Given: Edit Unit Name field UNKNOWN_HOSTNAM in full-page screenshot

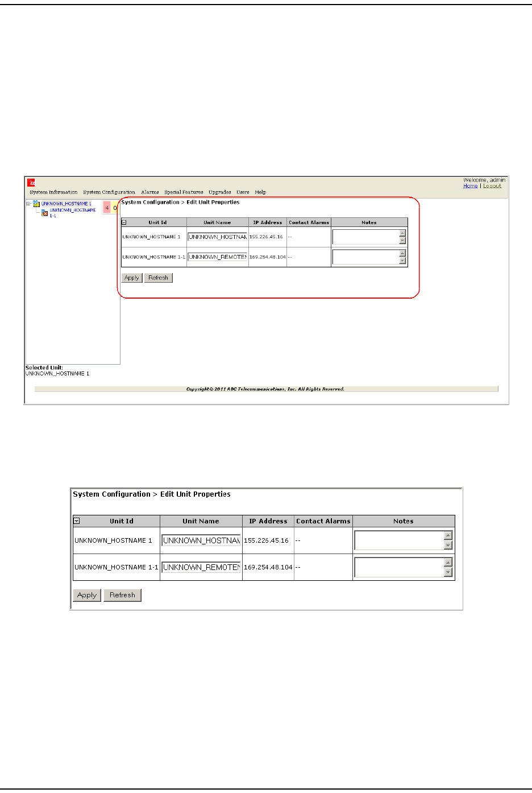Looking at the screenshot, I should coord(218,237).
